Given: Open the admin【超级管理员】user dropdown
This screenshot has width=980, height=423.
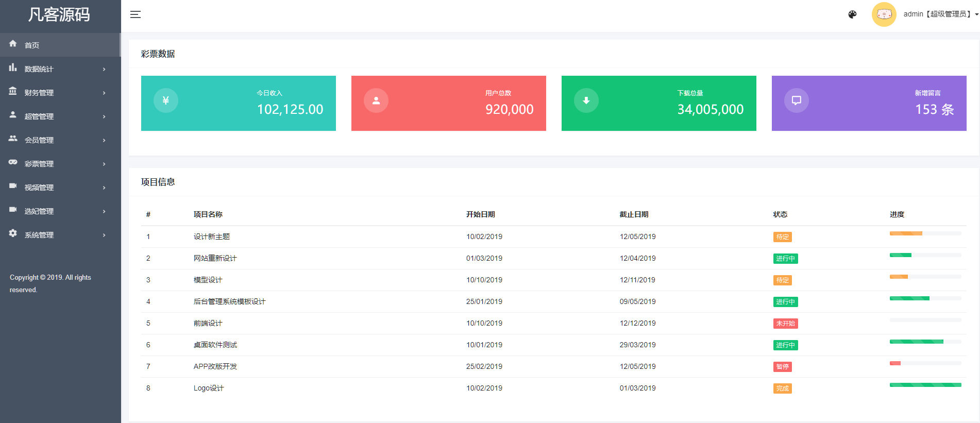Looking at the screenshot, I should [940, 14].
